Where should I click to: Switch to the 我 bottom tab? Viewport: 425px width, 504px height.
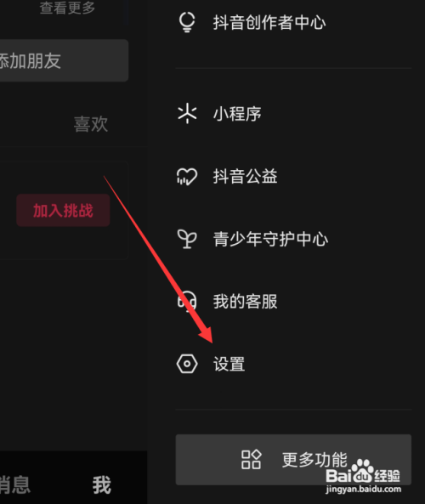102,485
